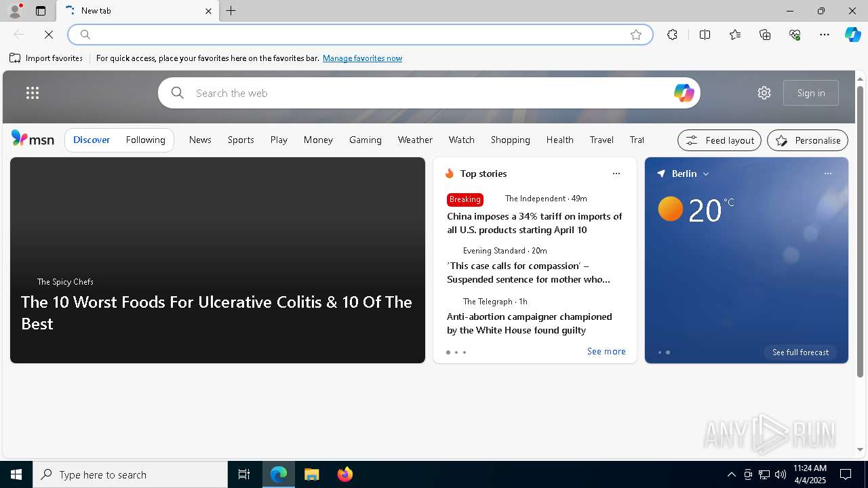Open Copilot icon in search box
868x488 pixels.
click(684, 93)
